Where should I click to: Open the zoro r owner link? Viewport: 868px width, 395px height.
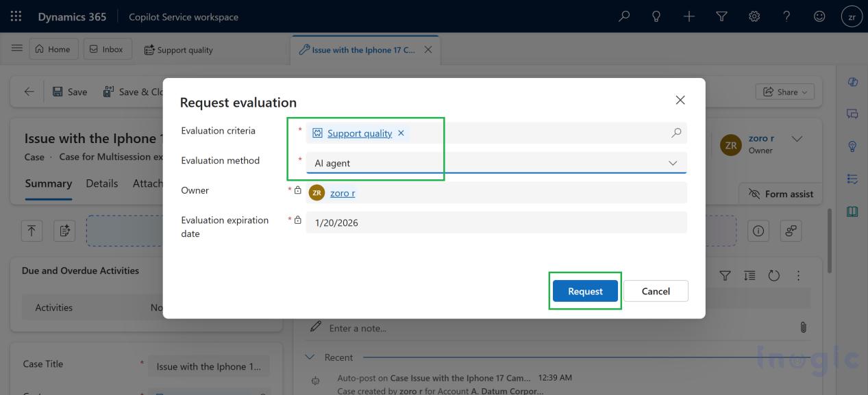(343, 193)
